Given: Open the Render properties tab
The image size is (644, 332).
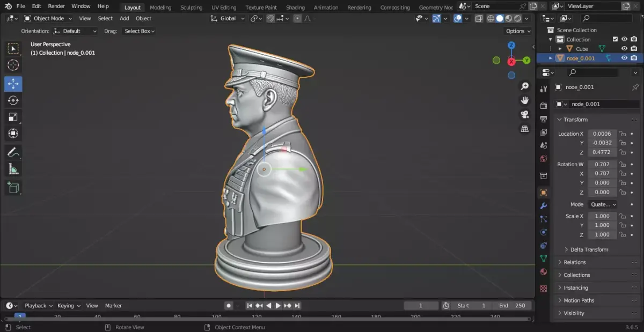Looking at the screenshot, I should point(544,106).
